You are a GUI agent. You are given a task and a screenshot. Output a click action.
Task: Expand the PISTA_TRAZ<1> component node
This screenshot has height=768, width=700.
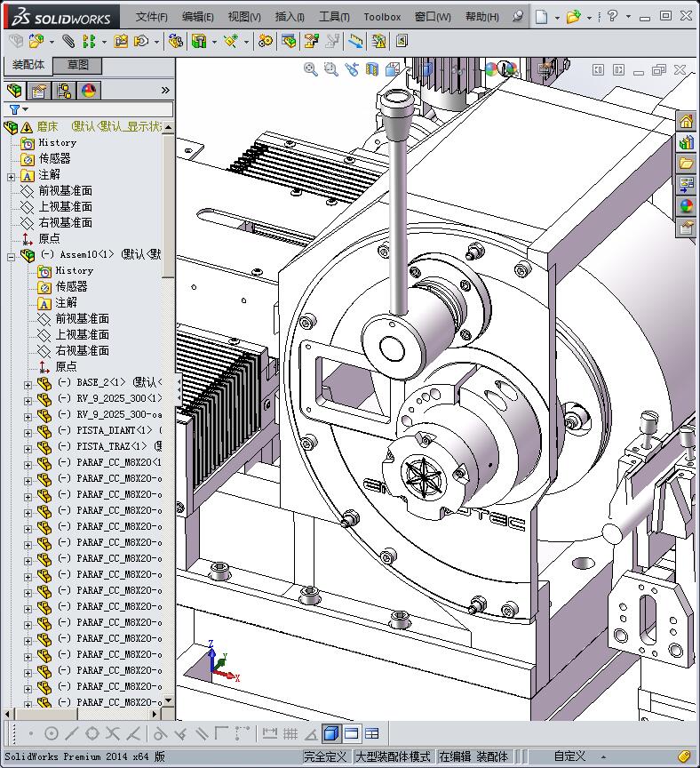[28, 449]
